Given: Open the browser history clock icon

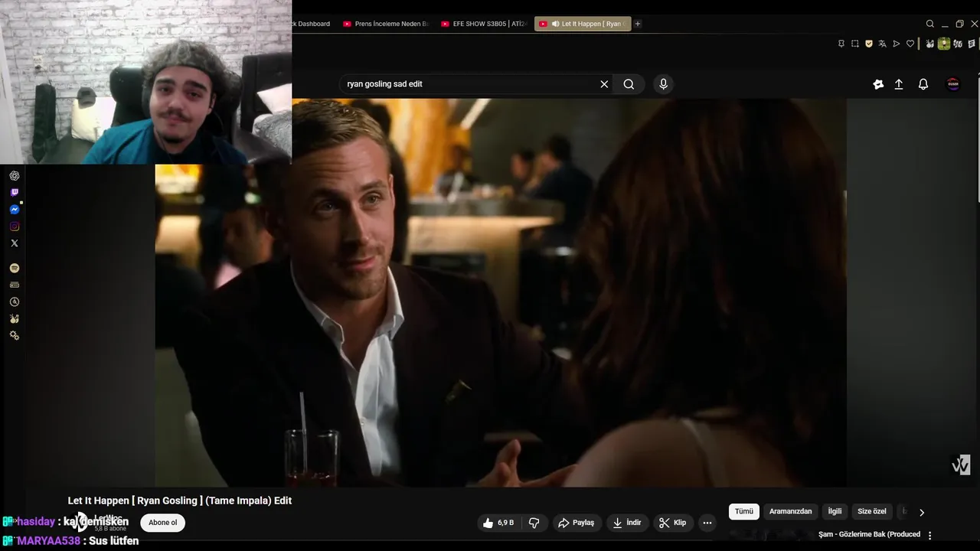Looking at the screenshot, I should point(15,302).
